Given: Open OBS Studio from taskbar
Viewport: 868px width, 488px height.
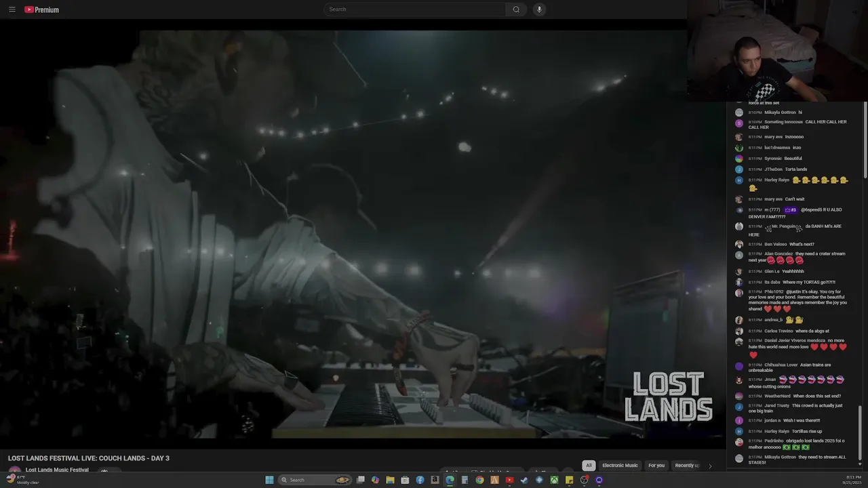Looking at the screenshot, I should [x=584, y=480].
